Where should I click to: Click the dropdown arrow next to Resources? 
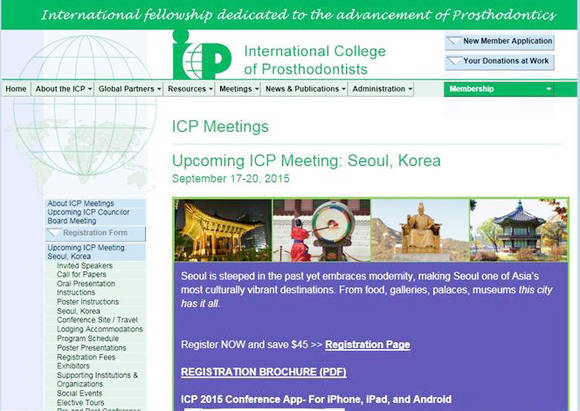tap(210, 90)
